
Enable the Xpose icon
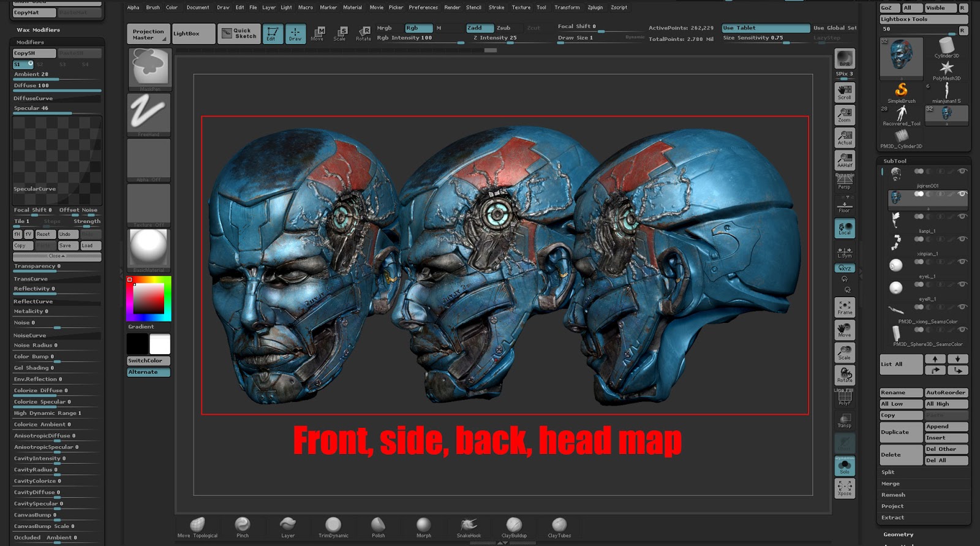pos(845,488)
